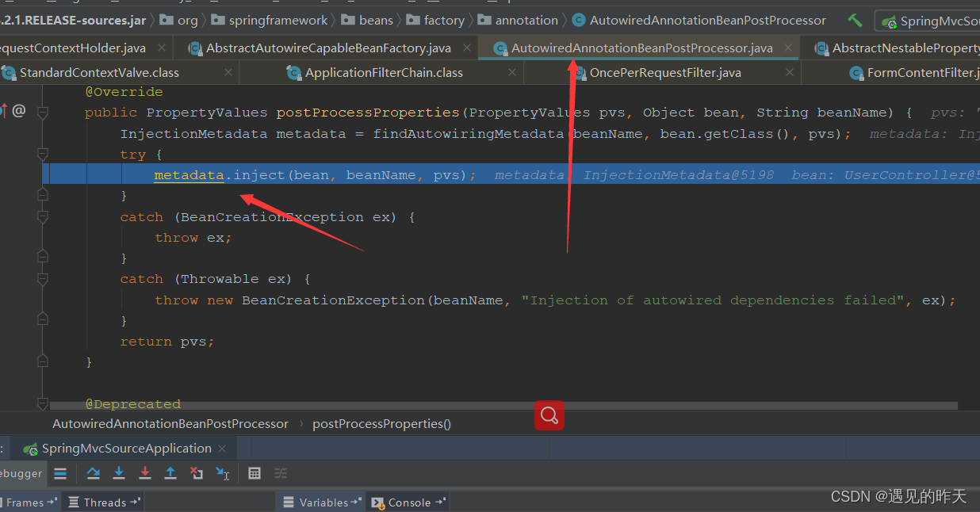
Task: Select the SpringMvcSourceApplication debug session tab
Action: pos(127,449)
